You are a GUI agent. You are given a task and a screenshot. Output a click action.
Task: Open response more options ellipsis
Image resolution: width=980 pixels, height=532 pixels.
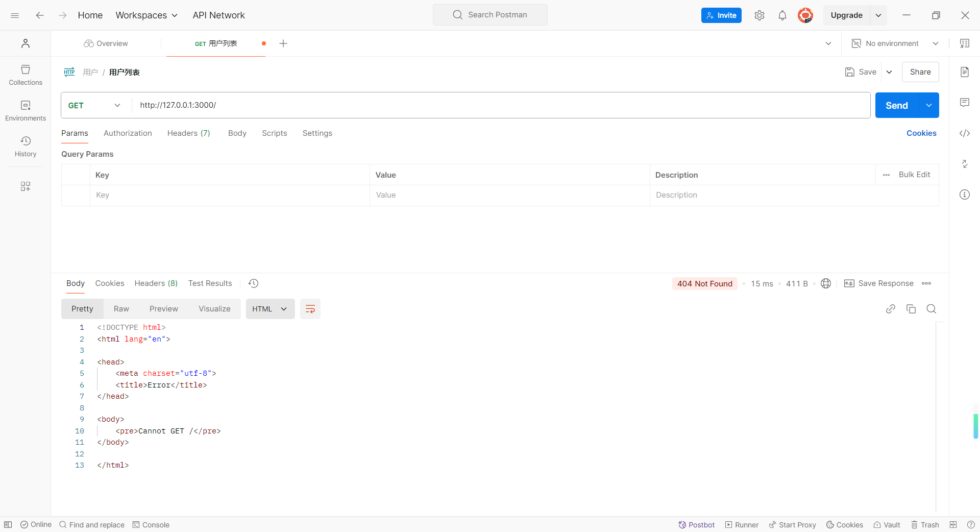click(926, 283)
